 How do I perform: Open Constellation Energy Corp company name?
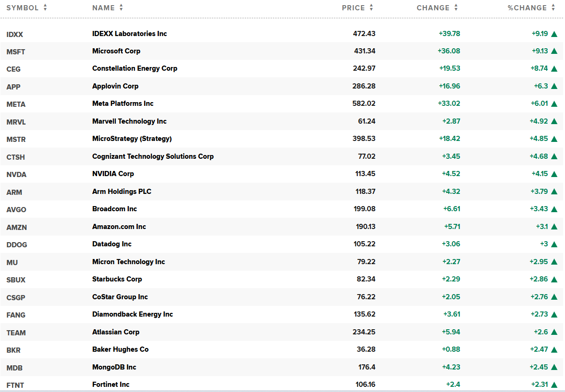(135, 68)
